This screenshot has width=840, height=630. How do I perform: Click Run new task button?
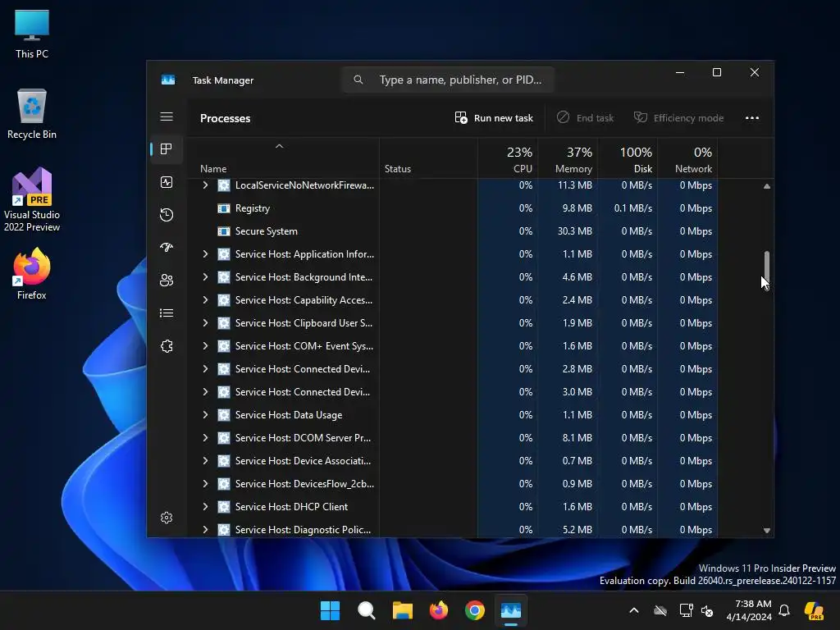tap(494, 118)
